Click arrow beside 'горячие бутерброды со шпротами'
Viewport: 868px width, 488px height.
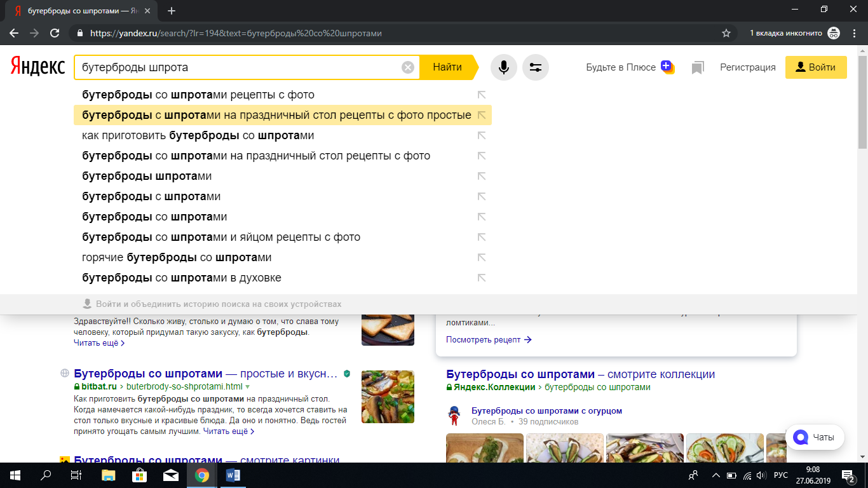[x=482, y=257]
